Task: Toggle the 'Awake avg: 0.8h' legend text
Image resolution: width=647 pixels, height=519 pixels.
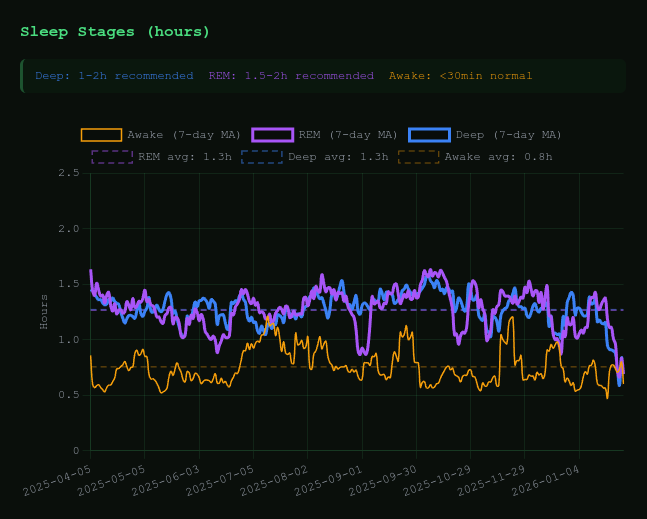Action: [x=498, y=157]
